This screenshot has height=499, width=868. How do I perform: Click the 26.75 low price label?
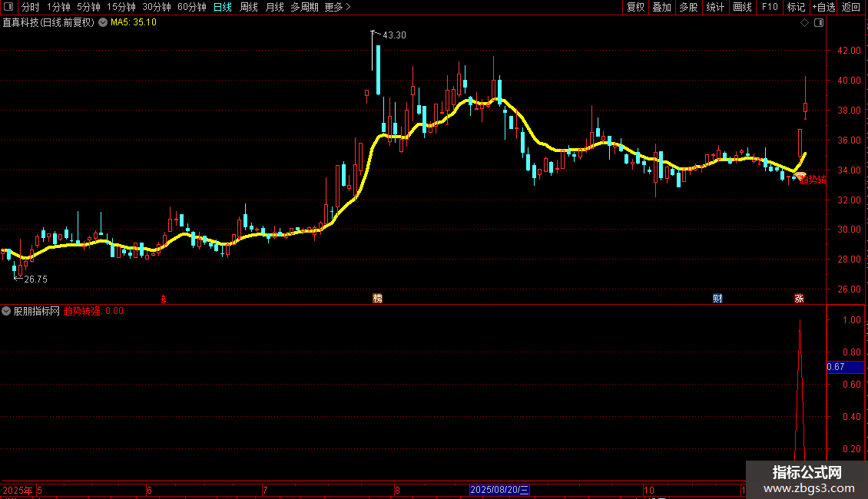36,279
